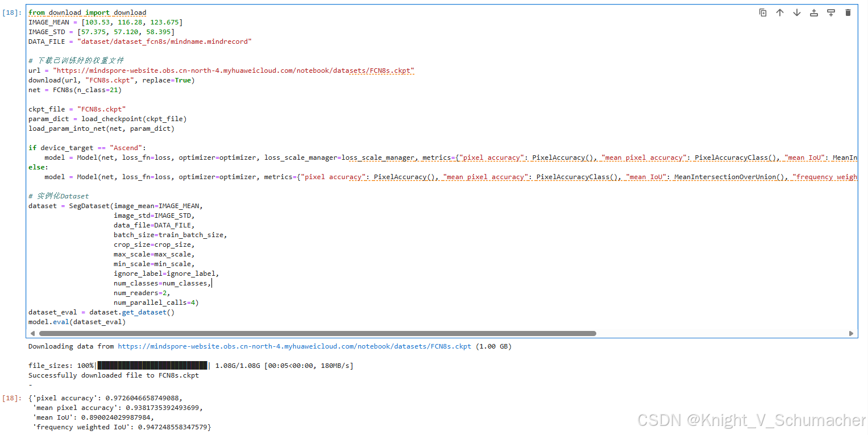Insert a cell above this one

(814, 13)
